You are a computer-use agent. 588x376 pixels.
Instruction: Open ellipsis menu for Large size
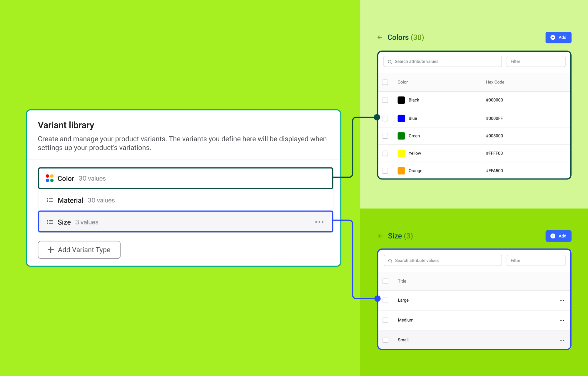click(562, 301)
